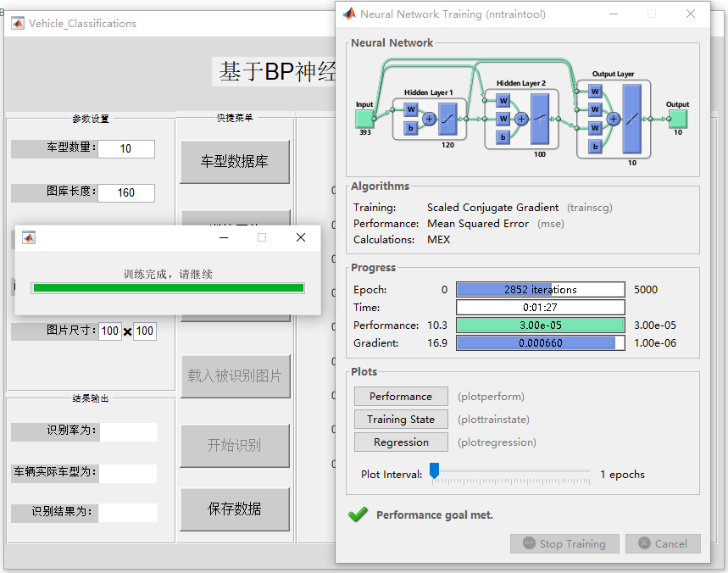Screen dimensions: 728x573
Task: Click Hidden Layer 1 summation plus node
Action: pos(429,120)
